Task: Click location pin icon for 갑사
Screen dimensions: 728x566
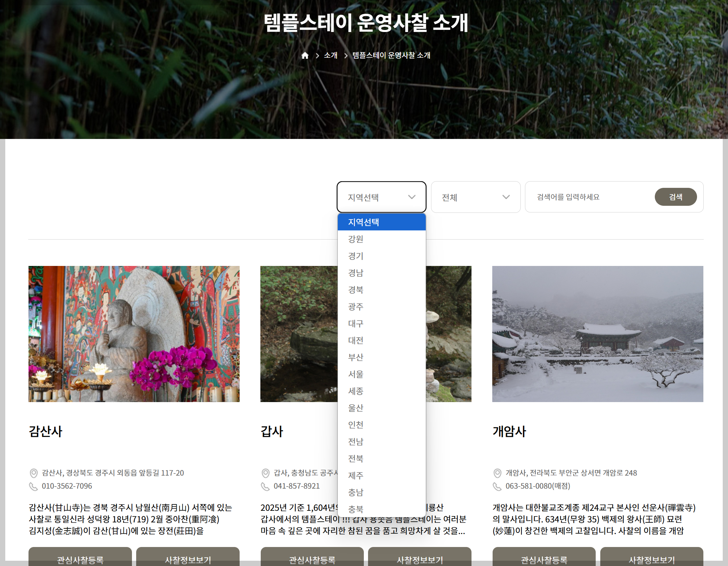Action: coord(266,473)
